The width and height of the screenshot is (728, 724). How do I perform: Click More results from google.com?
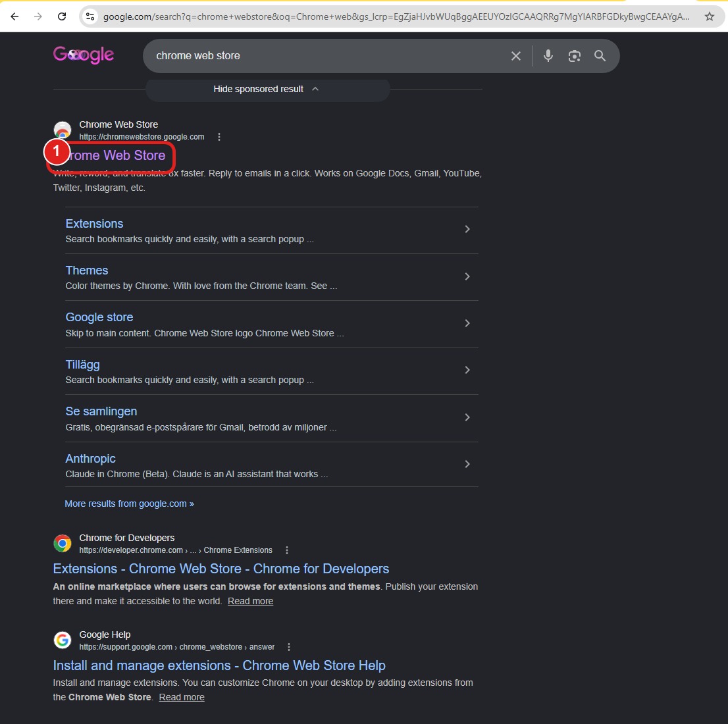[x=130, y=504]
